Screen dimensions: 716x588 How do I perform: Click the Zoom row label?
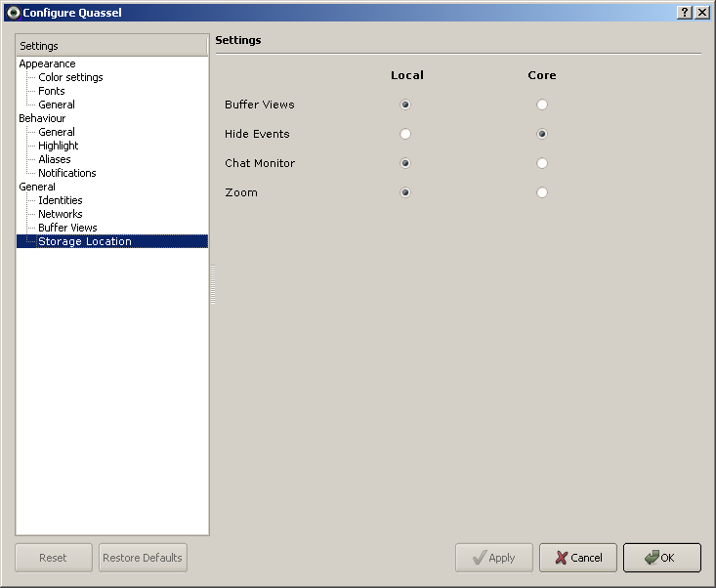point(241,192)
